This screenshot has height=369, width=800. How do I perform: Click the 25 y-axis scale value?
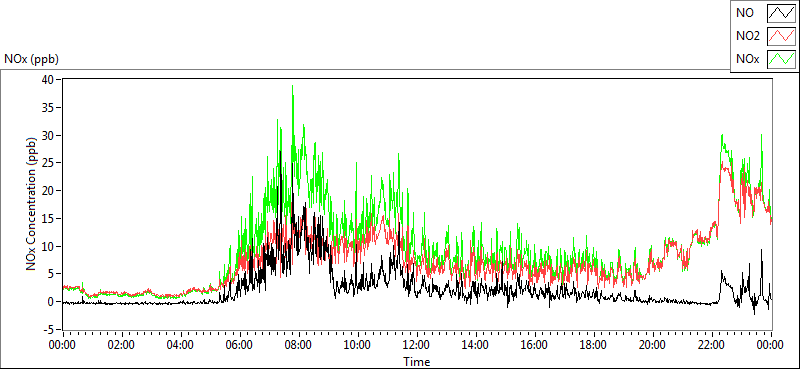(49, 163)
